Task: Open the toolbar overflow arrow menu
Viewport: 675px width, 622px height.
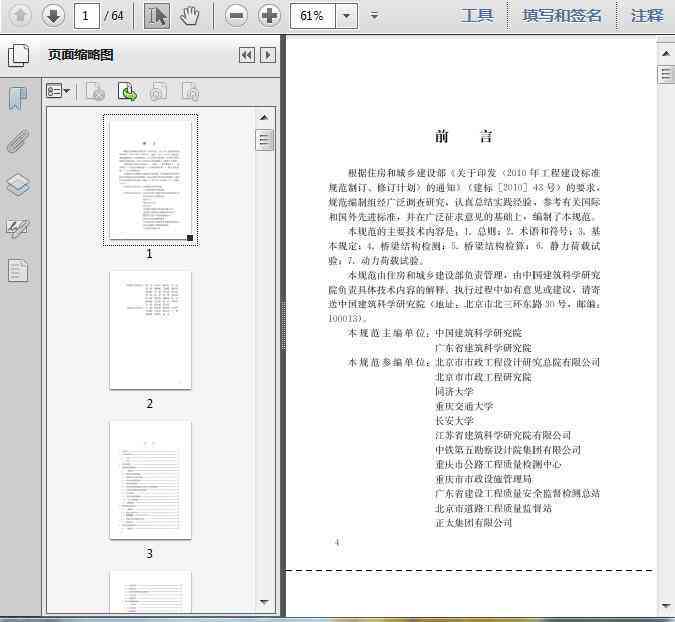Action: (375, 16)
